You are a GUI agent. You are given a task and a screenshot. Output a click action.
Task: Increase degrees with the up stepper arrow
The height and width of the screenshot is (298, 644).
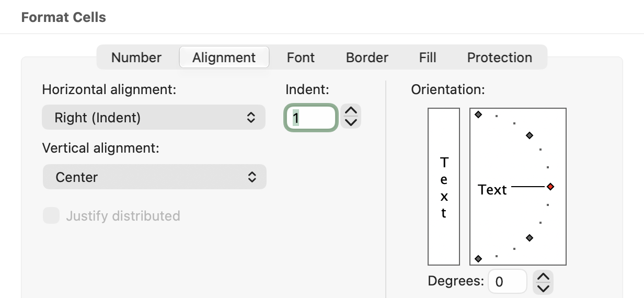click(x=544, y=276)
